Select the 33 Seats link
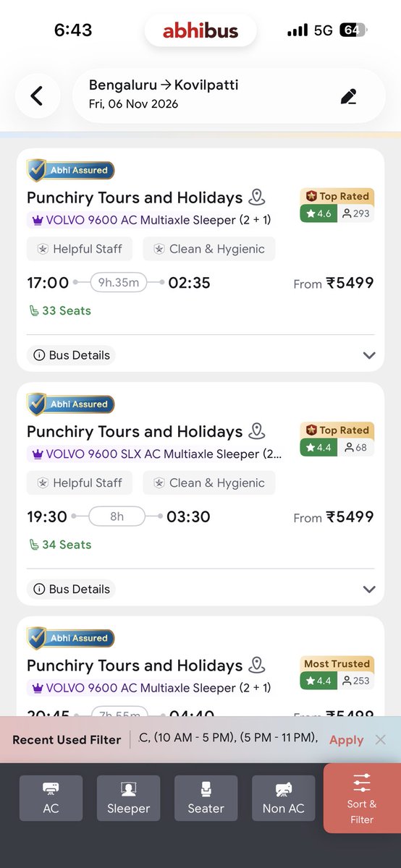401x868 pixels. click(59, 311)
